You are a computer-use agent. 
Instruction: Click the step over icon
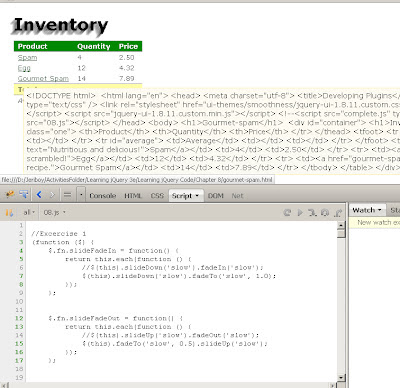tap(325, 212)
